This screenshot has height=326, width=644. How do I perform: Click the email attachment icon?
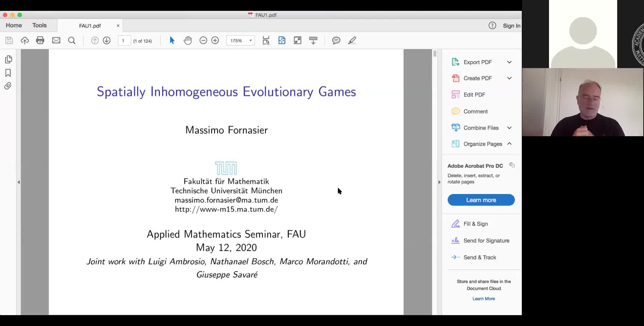pyautogui.click(x=56, y=41)
